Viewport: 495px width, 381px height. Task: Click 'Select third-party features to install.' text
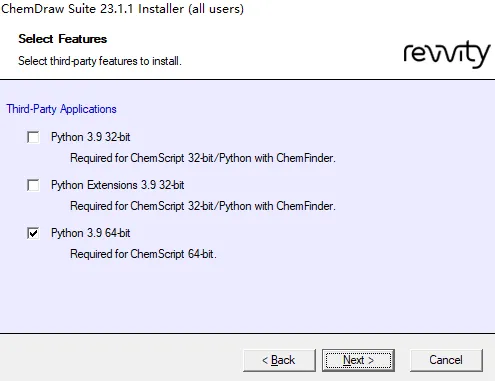100,61
